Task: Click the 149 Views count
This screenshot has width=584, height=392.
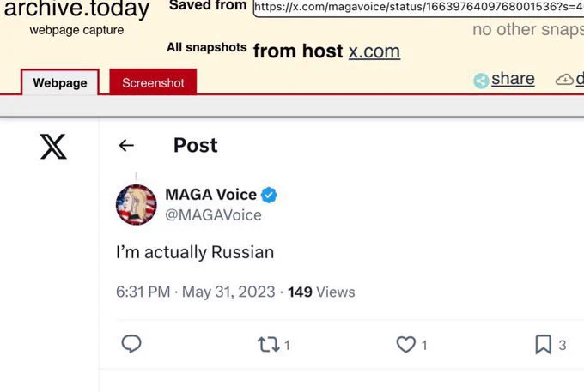Action: 321,292
